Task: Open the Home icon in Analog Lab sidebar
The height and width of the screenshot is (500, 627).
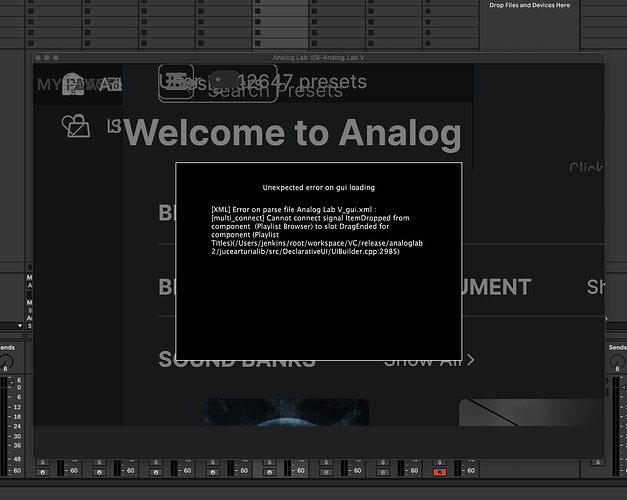Action: pyautogui.click(x=73, y=84)
